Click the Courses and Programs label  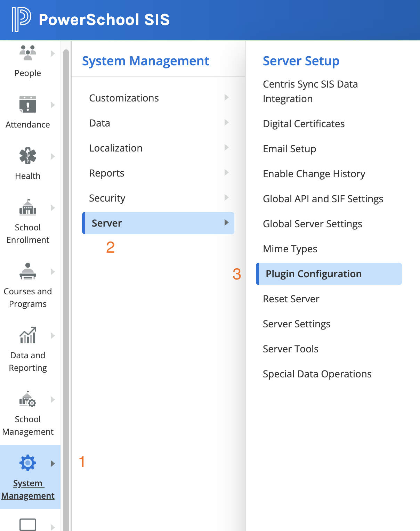[28, 297]
